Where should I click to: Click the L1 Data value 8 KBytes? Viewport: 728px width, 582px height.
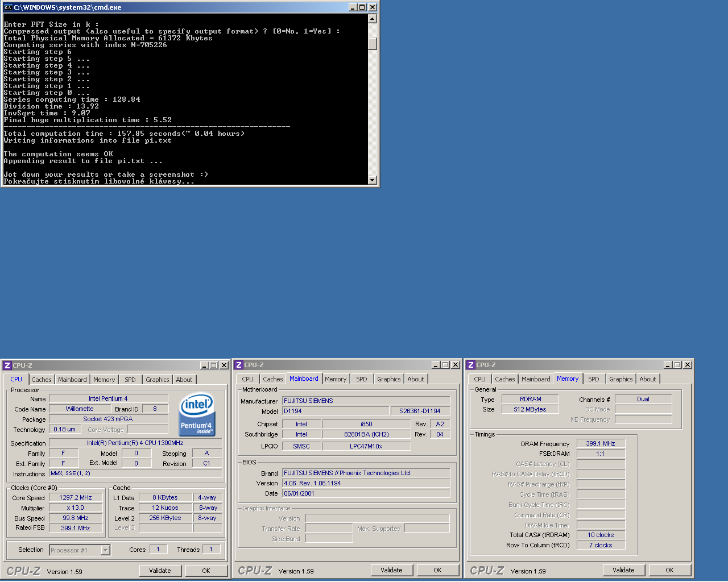pos(165,497)
